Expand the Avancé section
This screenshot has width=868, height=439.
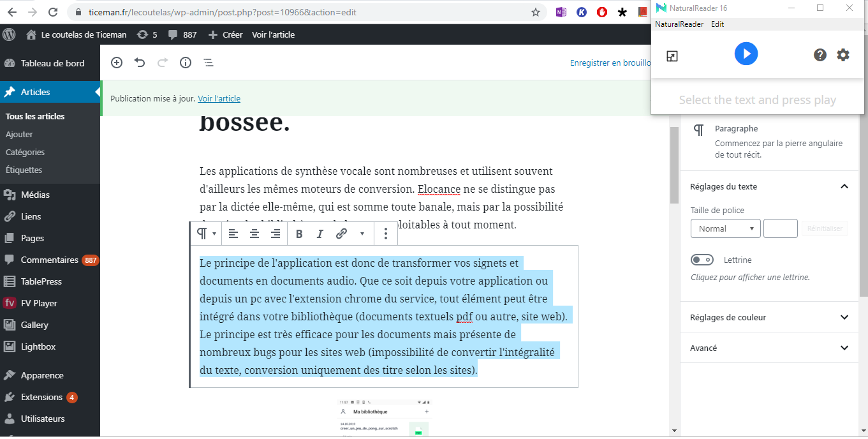770,348
